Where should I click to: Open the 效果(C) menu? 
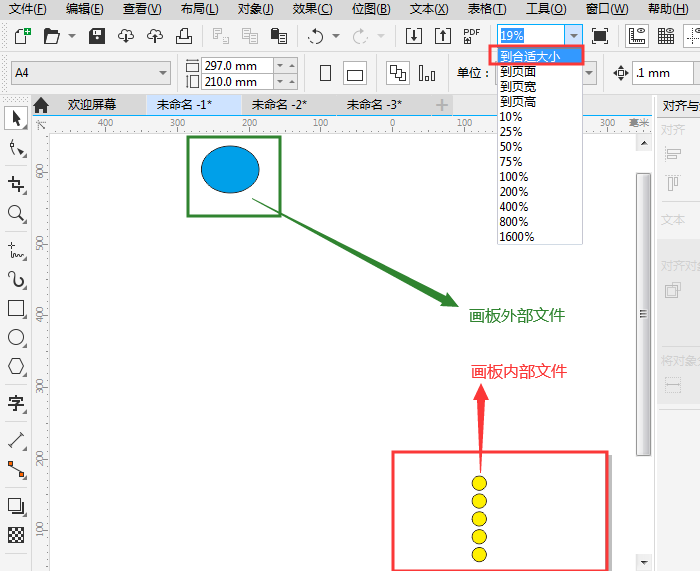click(312, 9)
